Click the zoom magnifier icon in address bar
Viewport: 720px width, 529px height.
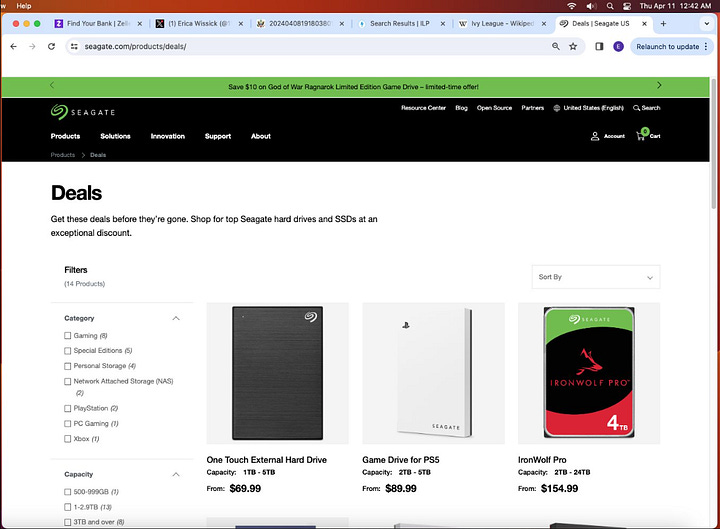click(x=556, y=46)
